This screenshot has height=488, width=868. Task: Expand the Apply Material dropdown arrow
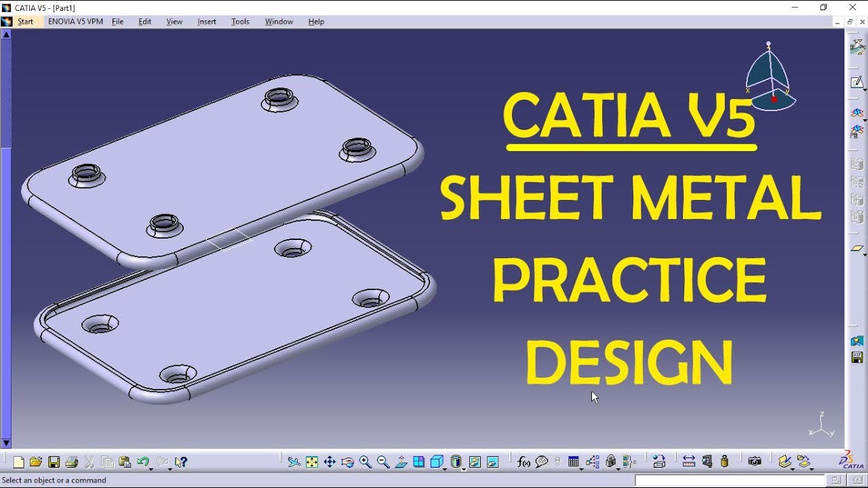(793, 468)
